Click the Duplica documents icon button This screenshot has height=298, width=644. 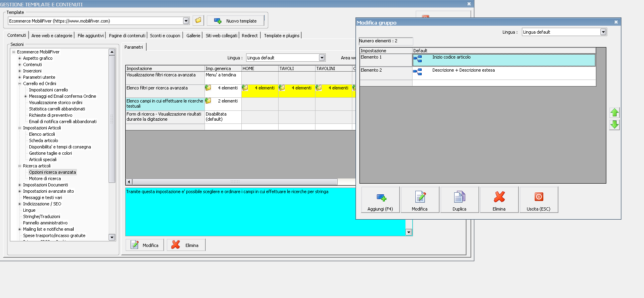(459, 200)
